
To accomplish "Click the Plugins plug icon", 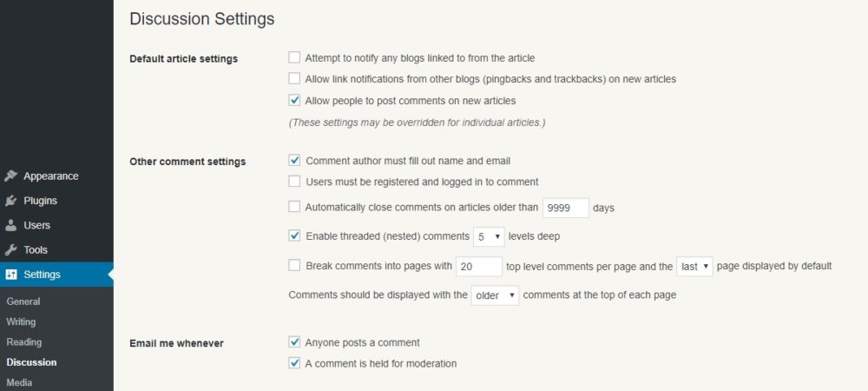I will pos(11,201).
